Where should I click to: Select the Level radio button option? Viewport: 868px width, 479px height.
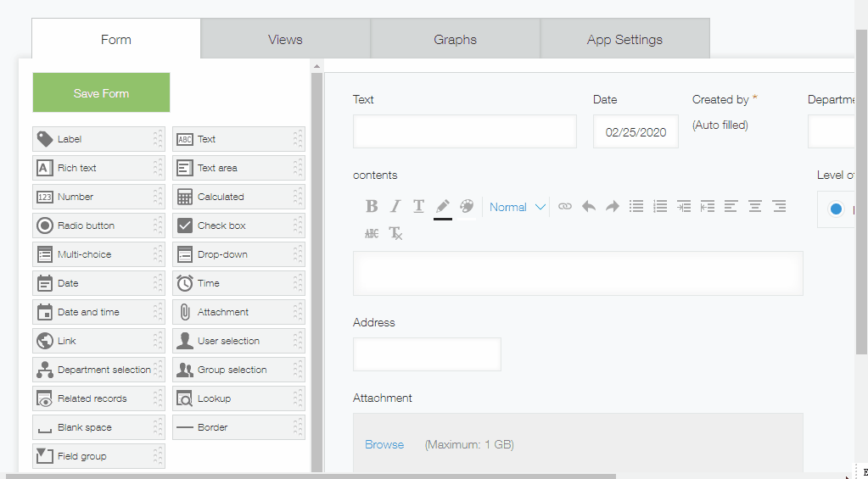[836, 209]
